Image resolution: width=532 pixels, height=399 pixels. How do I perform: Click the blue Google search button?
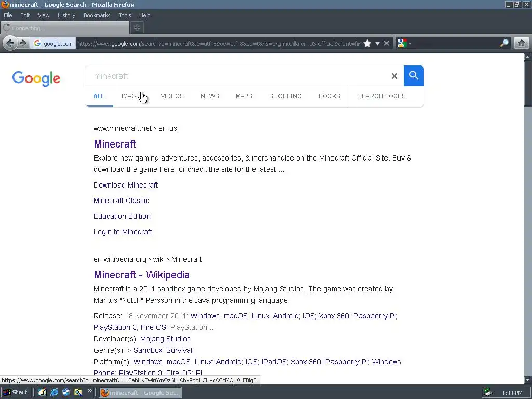414,76
